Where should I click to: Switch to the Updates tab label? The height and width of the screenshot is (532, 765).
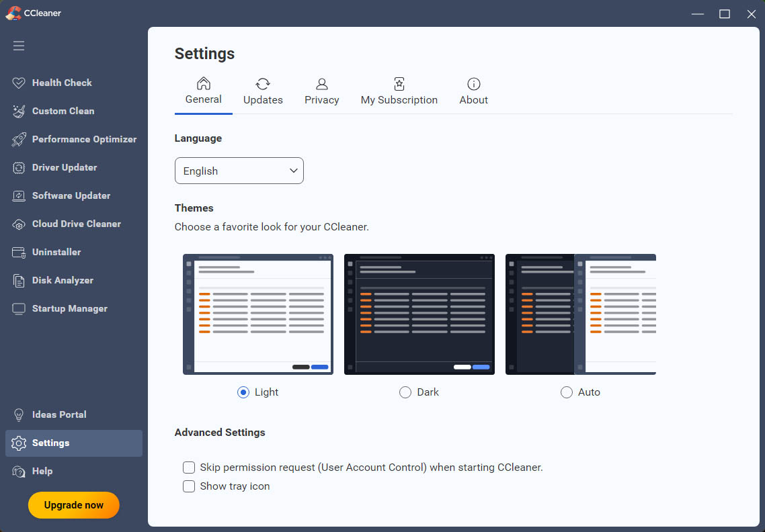tap(263, 100)
